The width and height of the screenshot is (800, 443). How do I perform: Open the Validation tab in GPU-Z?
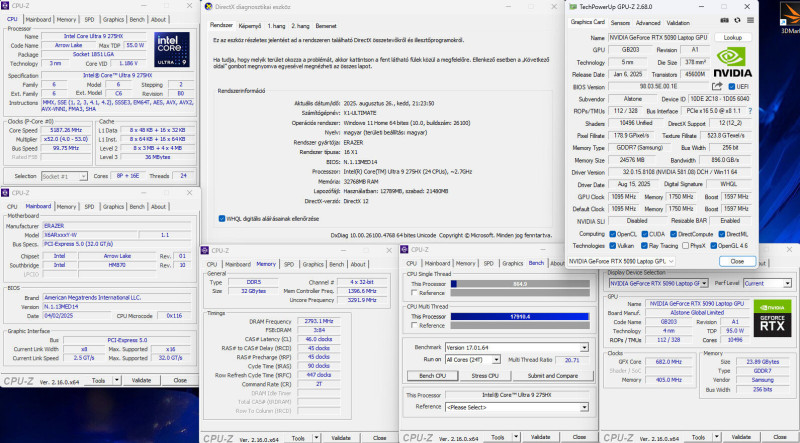pyautogui.click(x=678, y=23)
